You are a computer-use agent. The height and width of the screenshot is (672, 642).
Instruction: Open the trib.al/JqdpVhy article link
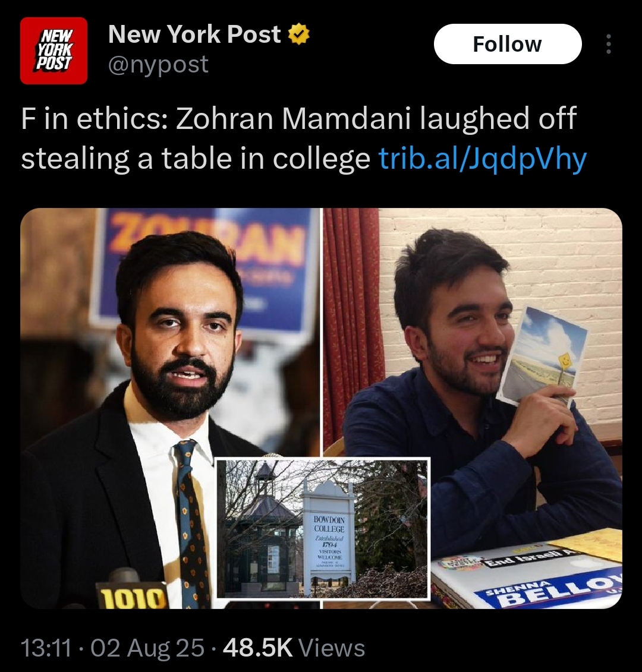coord(483,158)
